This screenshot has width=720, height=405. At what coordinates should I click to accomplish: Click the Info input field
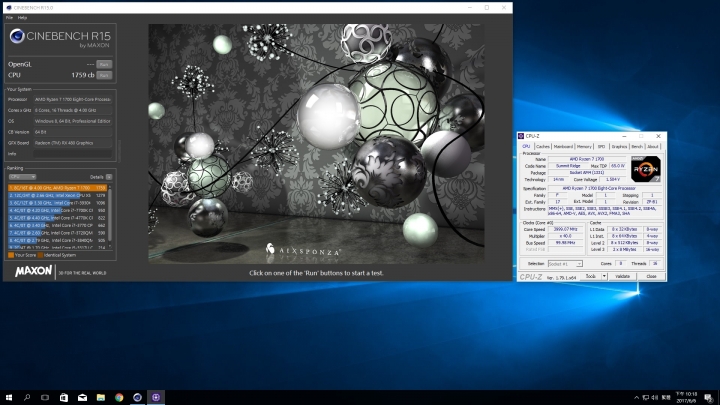tap(73, 154)
